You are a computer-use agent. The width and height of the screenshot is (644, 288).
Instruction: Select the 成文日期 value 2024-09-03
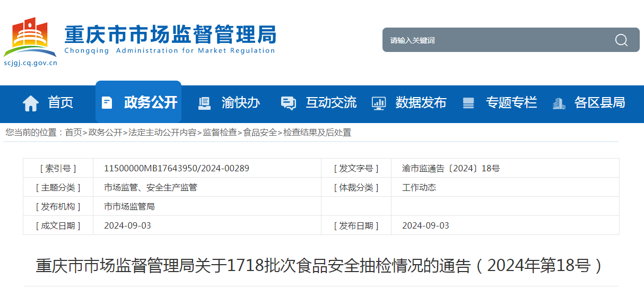(127, 225)
